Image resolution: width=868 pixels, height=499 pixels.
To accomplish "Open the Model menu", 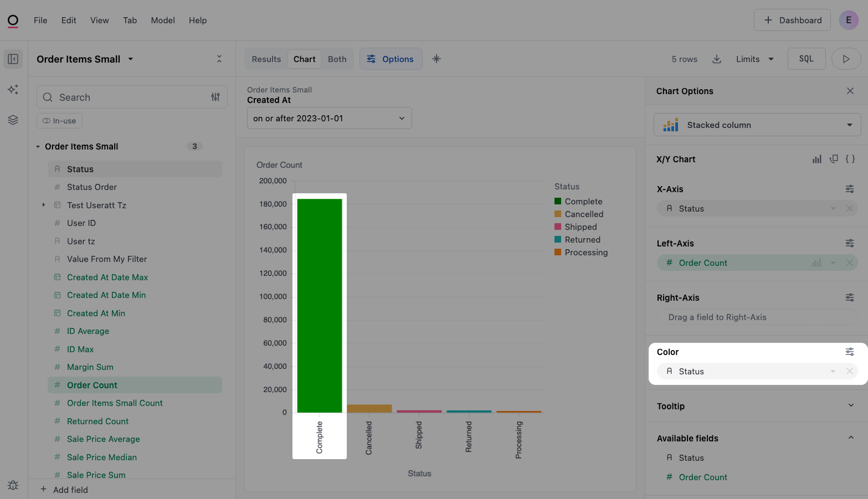I will point(163,20).
